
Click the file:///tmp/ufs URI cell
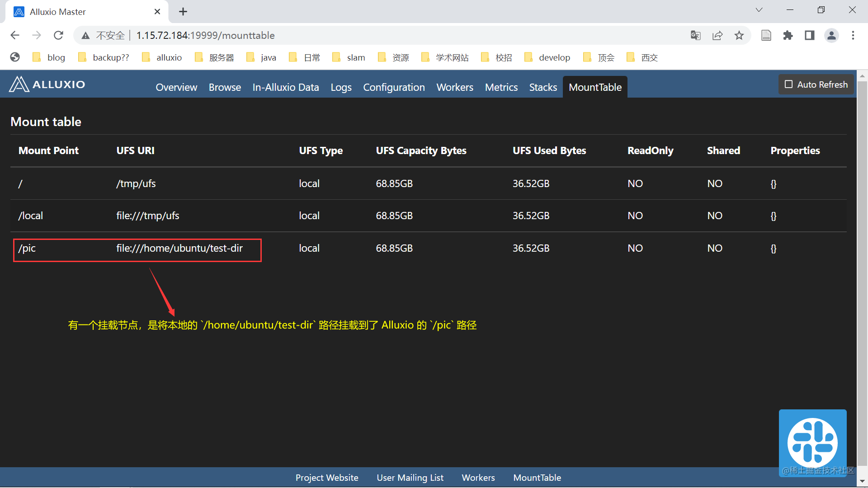pyautogui.click(x=148, y=216)
